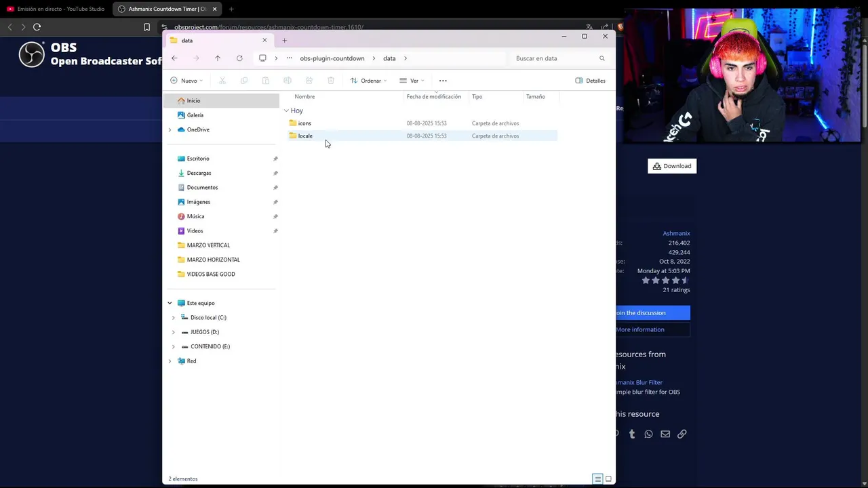Open the Ver view dropdown
This screenshot has width=868, height=488.
[412, 81]
